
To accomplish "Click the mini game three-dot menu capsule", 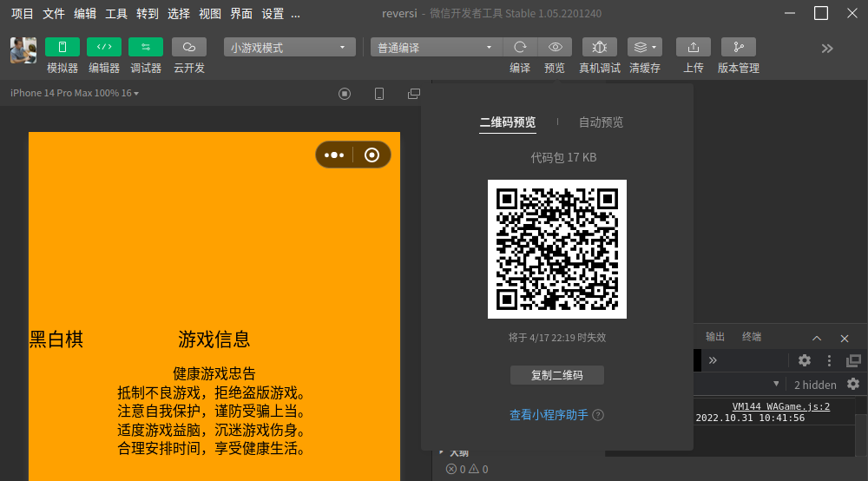I will tap(334, 155).
